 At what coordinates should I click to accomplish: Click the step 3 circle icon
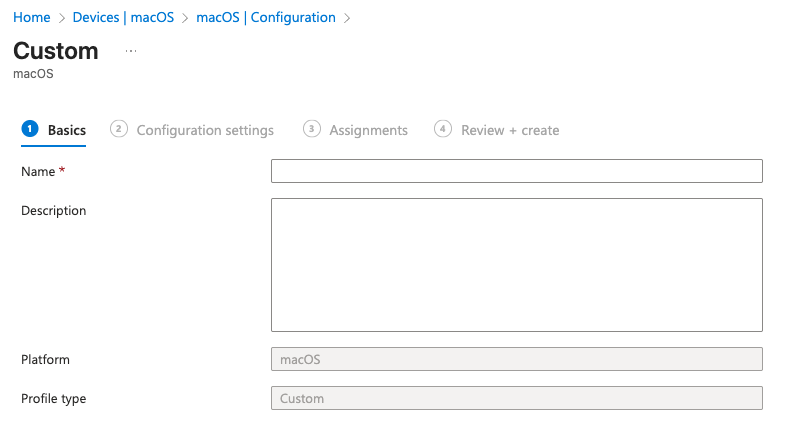[312, 129]
